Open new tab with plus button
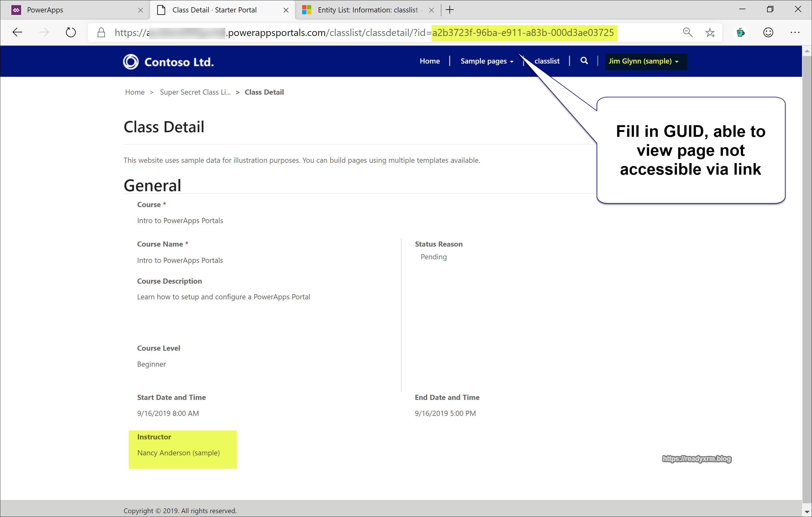The width and height of the screenshot is (812, 517). coord(450,10)
